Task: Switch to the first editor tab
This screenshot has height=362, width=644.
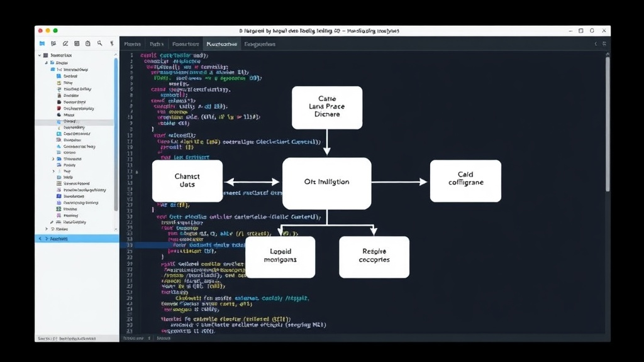Action: (x=132, y=44)
